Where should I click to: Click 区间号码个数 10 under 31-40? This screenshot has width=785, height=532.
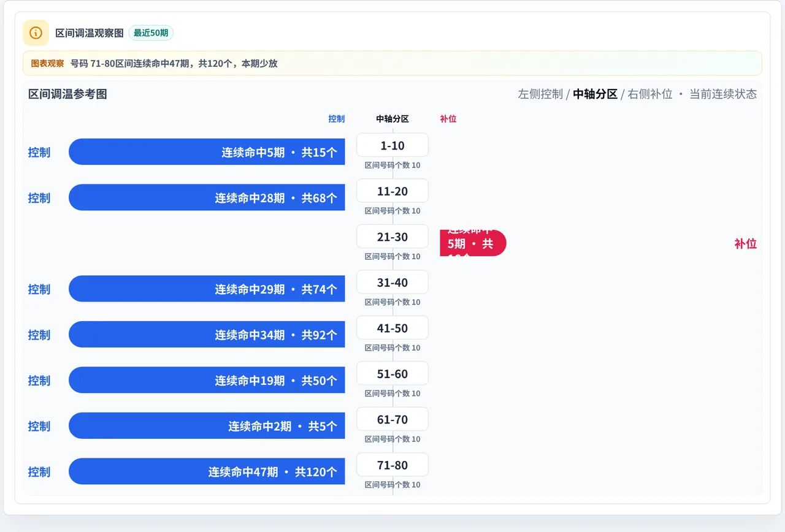pyautogui.click(x=392, y=302)
